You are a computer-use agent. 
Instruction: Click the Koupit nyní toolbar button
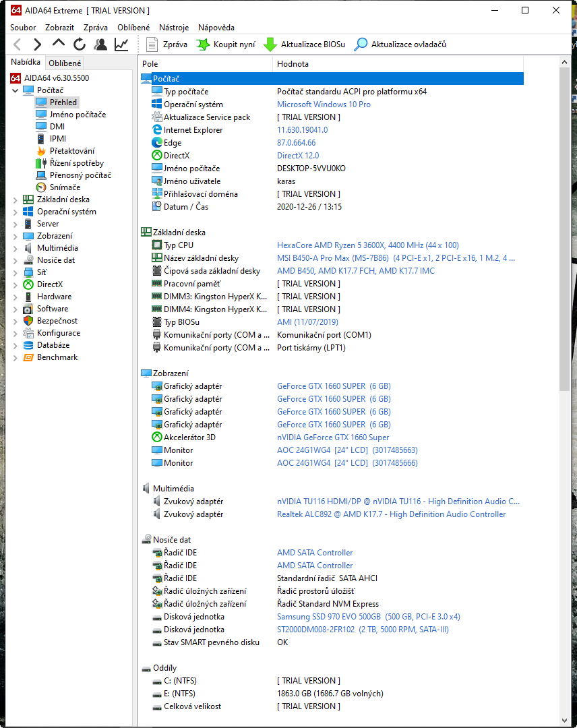[x=226, y=44]
